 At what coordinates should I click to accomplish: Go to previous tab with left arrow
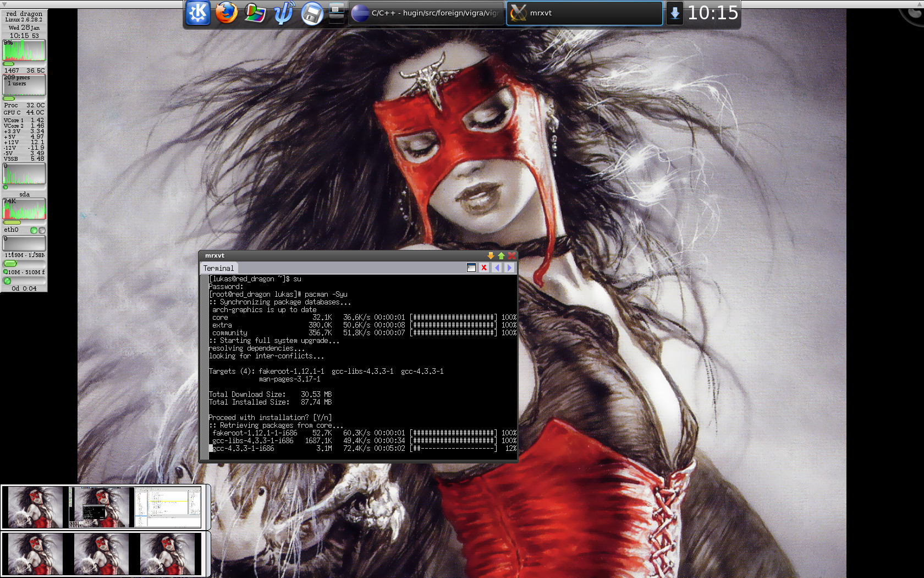[x=497, y=268]
